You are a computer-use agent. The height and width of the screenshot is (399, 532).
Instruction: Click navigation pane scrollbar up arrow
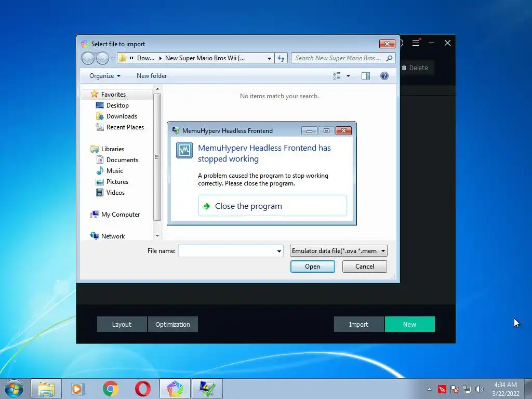click(x=157, y=89)
